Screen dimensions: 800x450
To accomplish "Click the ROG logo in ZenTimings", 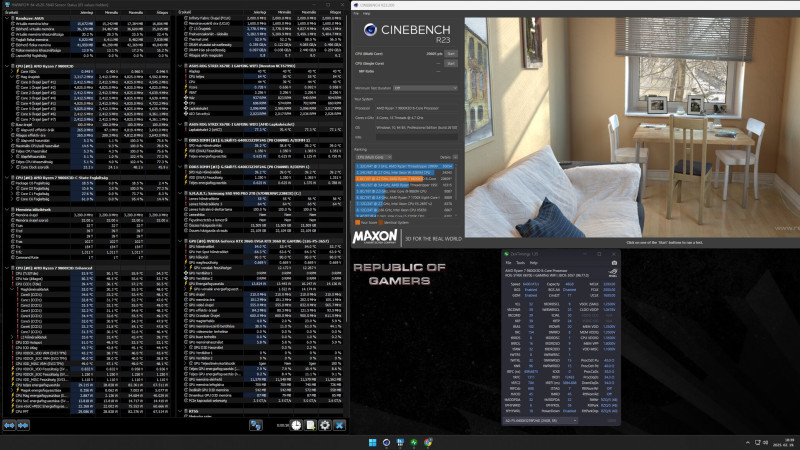I will click(x=613, y=273).
